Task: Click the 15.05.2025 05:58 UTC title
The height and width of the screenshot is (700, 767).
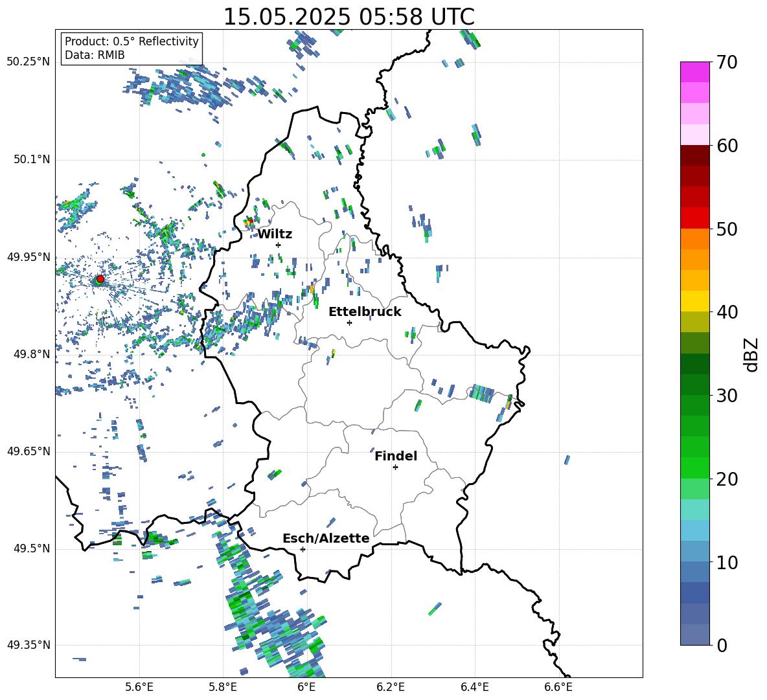Action: point(349,17)
